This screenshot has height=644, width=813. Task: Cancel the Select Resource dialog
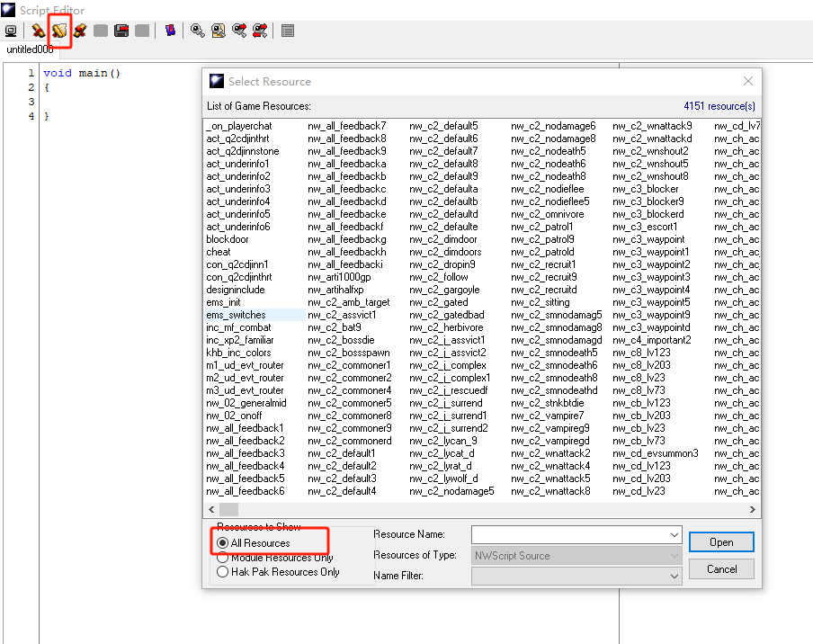721,569
